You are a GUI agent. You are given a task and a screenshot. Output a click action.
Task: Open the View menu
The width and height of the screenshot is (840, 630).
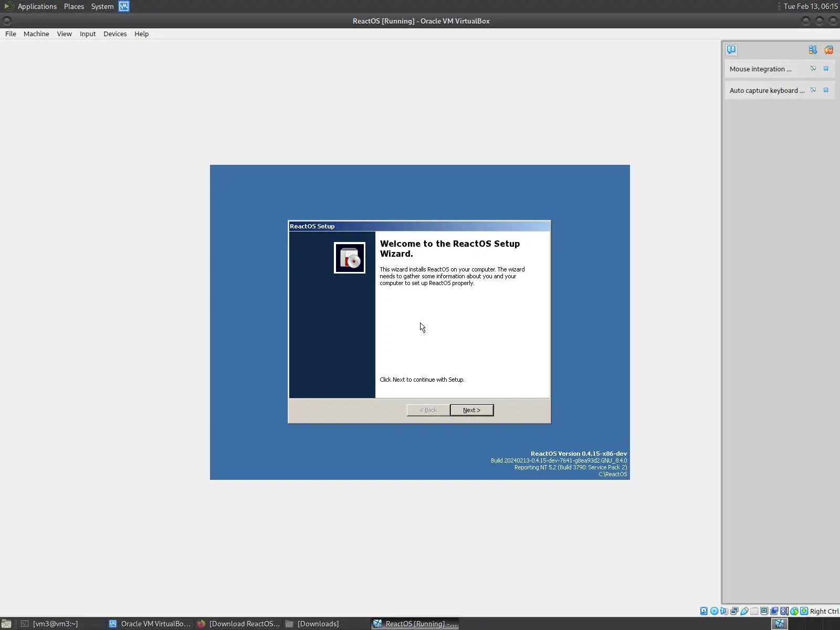coord(65,34)
